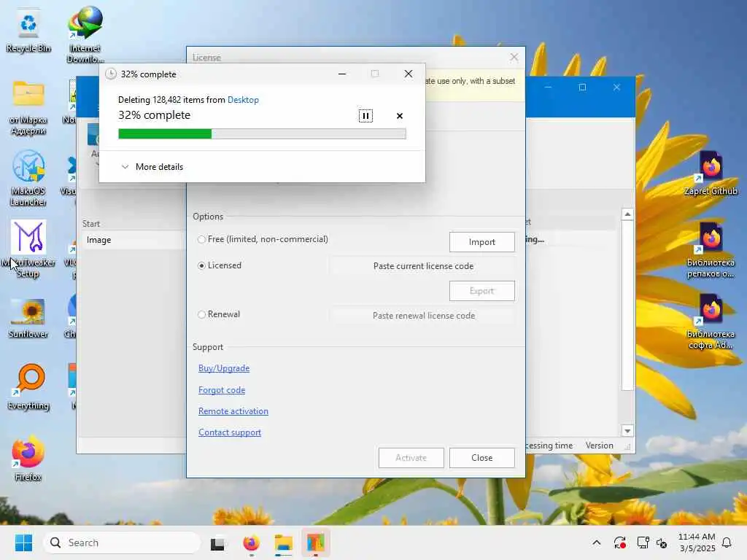The width and height of the screenshot is (747, 560).
Task: Open Zapret Github desktop shortcut
Action: [711, 174]
